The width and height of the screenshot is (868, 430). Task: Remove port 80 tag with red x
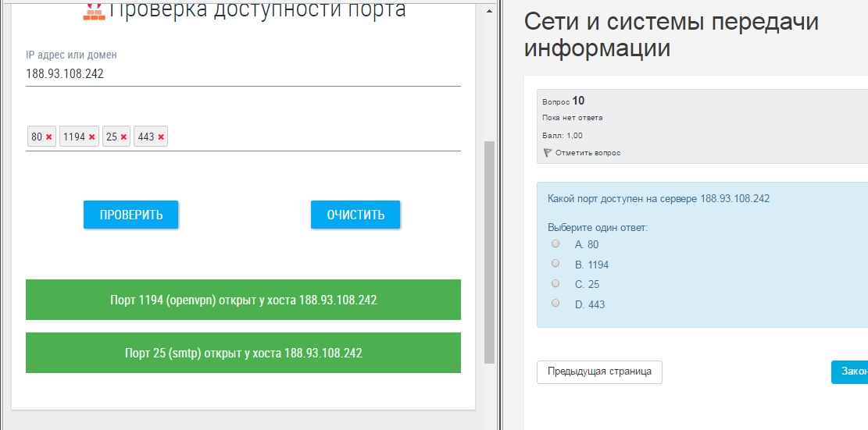pos(49,137)
